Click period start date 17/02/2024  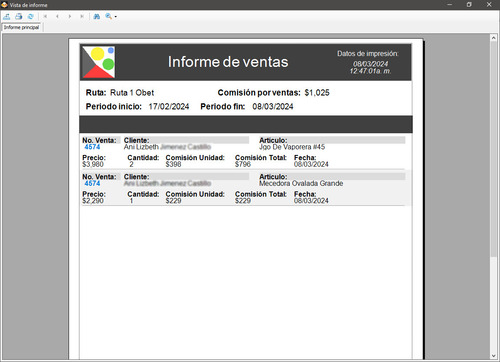[x=169, y=107]
